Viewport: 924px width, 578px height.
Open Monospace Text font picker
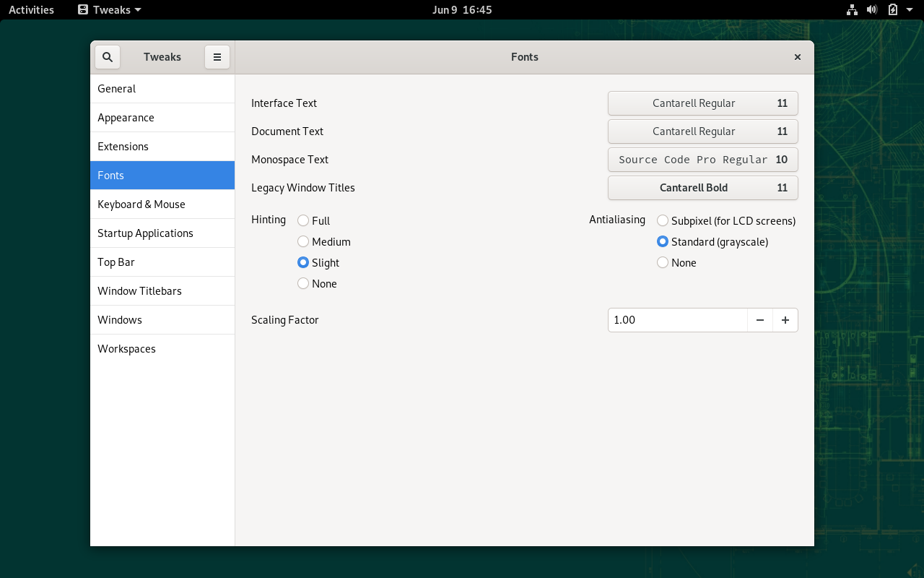pos(702,160)
